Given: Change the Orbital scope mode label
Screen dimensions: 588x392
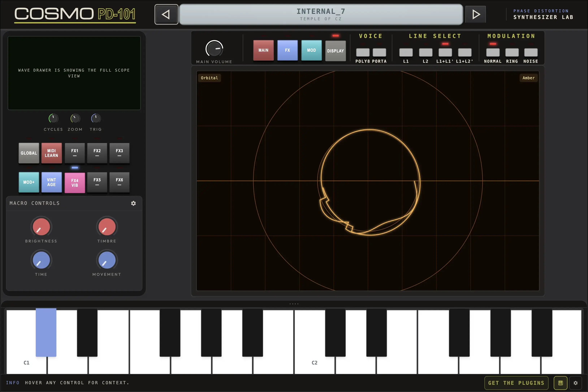Looking at the screenshot, I should (209, 78).
